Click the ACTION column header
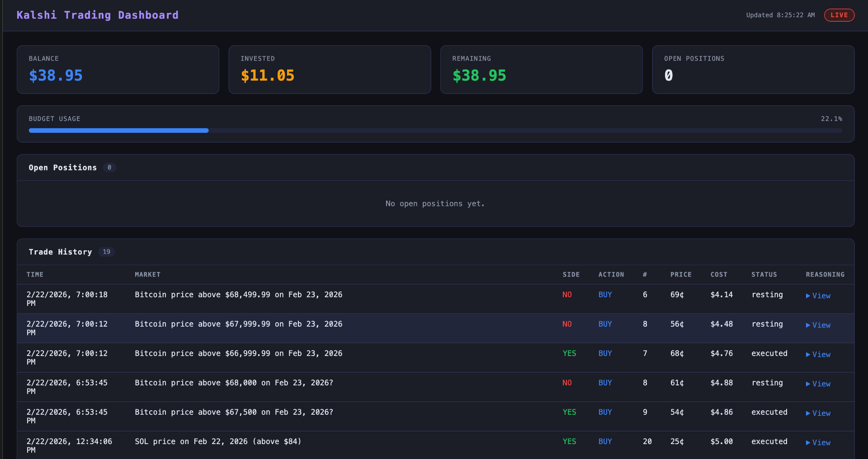Screen dimensions: 868x459 tap(611, 275)
